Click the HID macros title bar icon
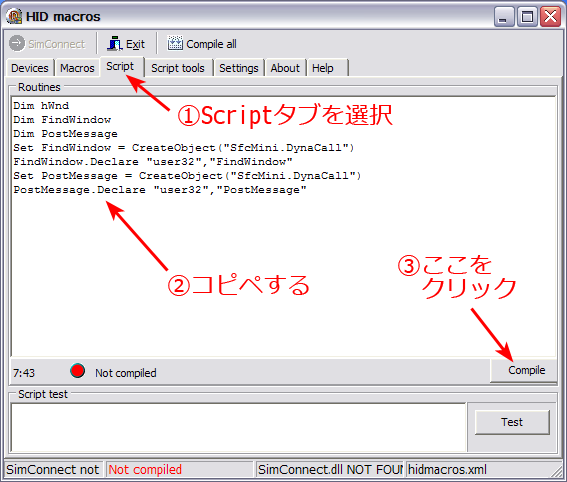 [x=14, y=16]
